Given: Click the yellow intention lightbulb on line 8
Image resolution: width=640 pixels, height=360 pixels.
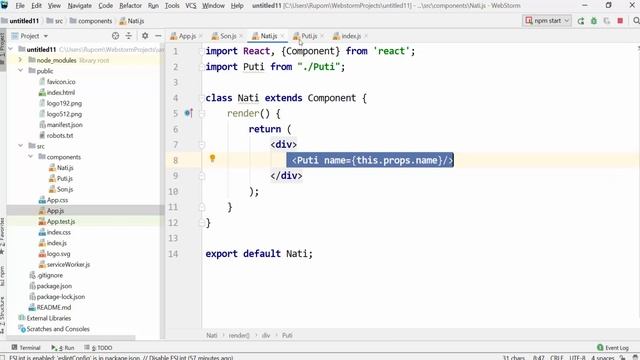Looking at the screenshot, I should click(x=212, y=158).
